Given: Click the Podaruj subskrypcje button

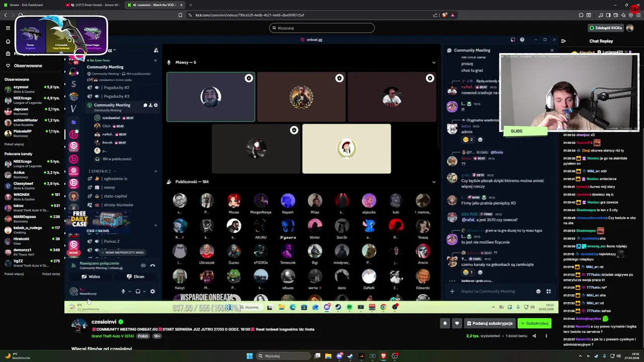Looking at the screenshot, I should point(490,323).
